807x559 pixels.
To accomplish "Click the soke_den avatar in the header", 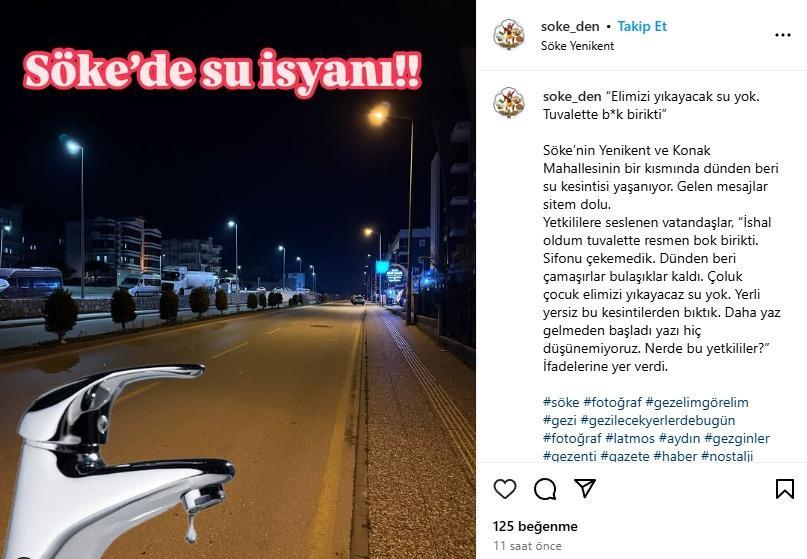I will 509,34.
